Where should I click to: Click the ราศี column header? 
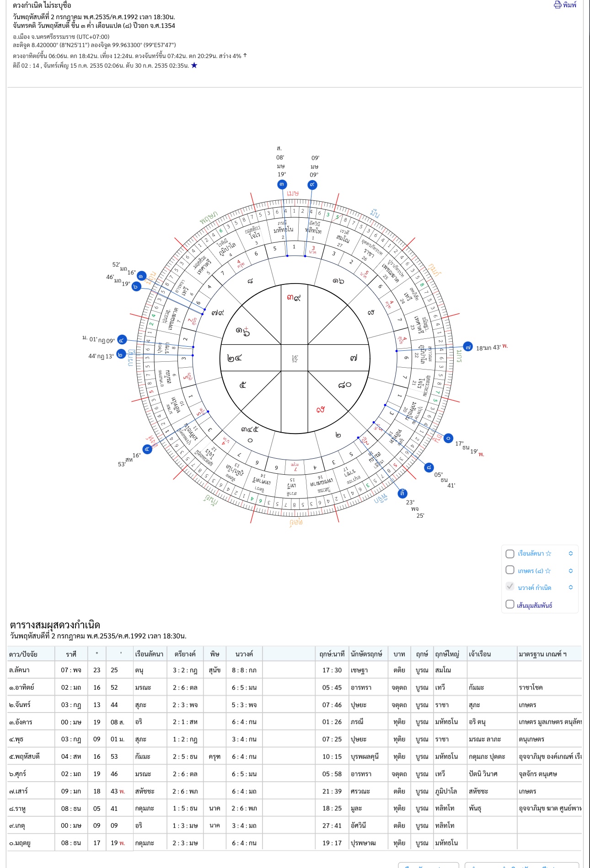click(71, 654)
